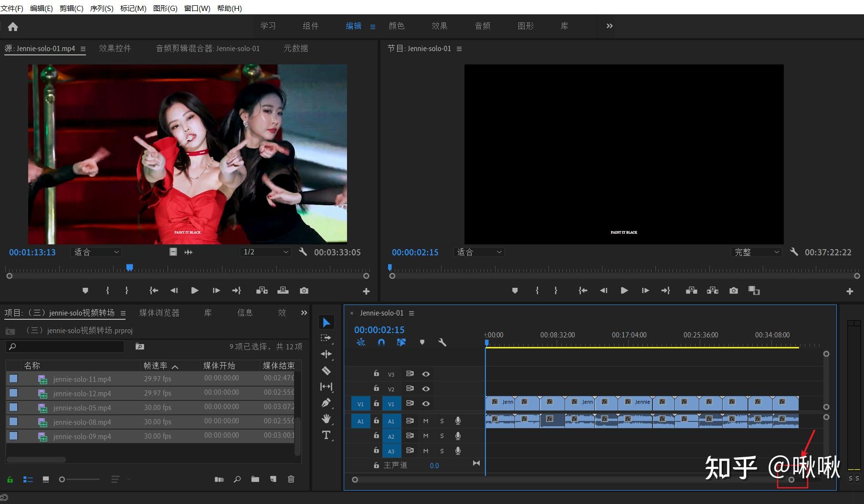Open Find magnifier in project panel

(237, 479)
